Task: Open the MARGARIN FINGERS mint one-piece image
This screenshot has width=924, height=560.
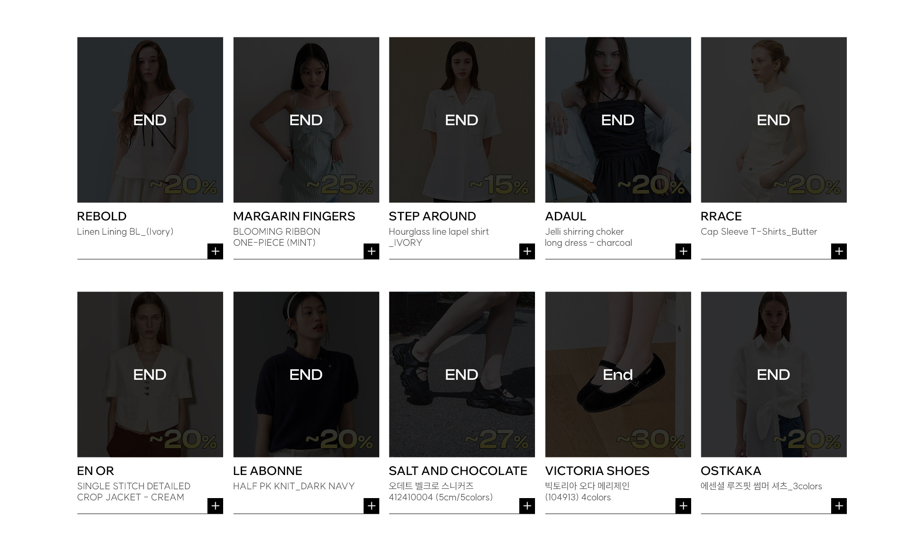Action: coord(306,120)
